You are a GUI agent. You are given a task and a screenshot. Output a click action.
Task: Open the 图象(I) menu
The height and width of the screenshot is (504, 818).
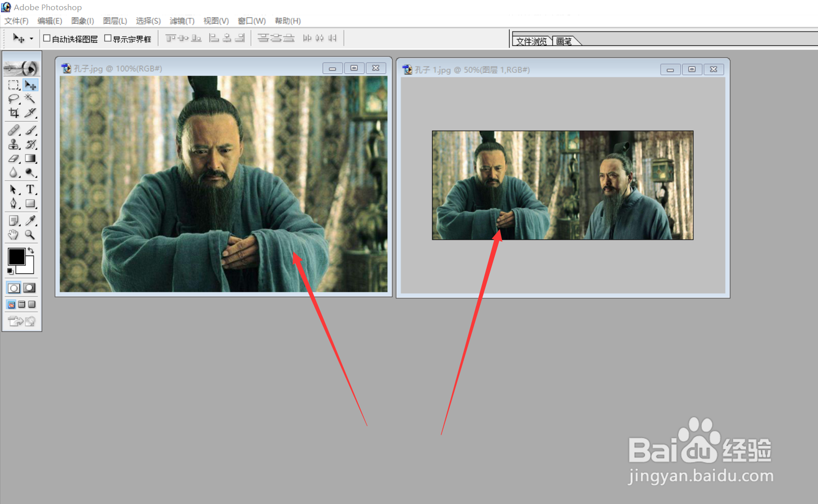(x=82, y=21)
